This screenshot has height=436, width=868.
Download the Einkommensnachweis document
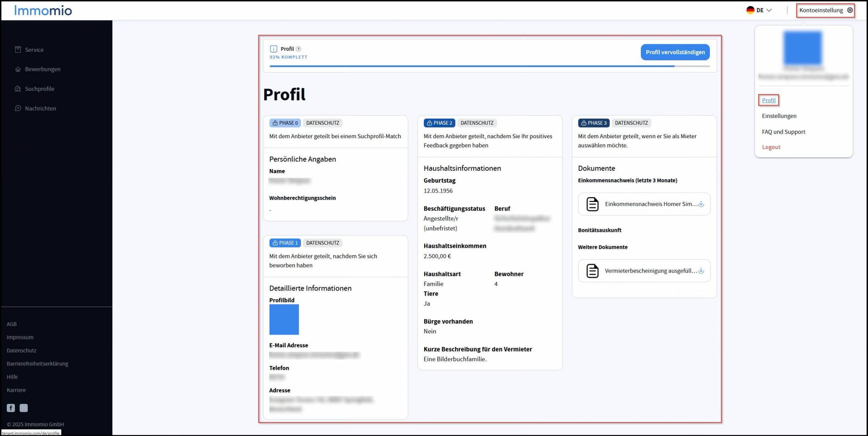click(x=701, y=204)
